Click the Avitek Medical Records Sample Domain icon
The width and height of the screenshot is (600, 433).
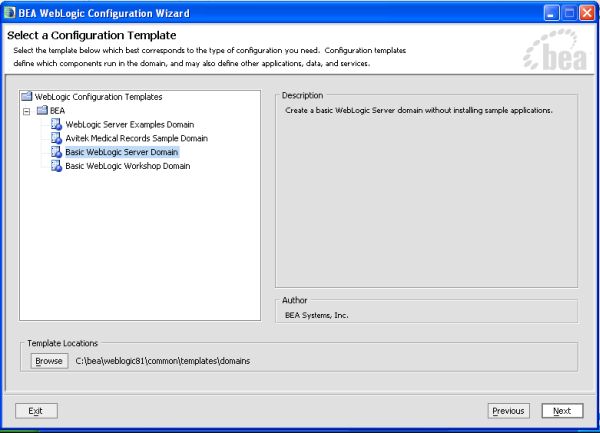tap(56, 138)
